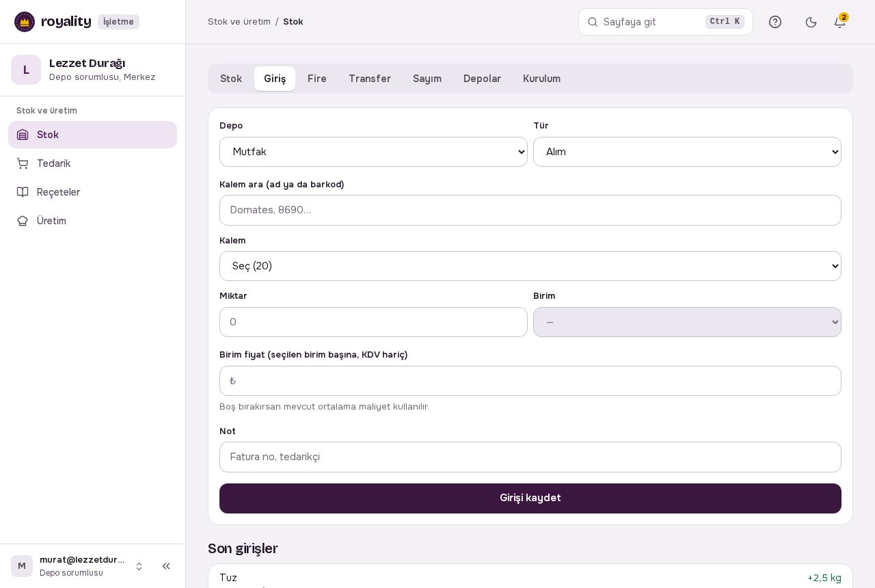
Task: Open Üretim in the sidebar
Action: click(92, 221)
